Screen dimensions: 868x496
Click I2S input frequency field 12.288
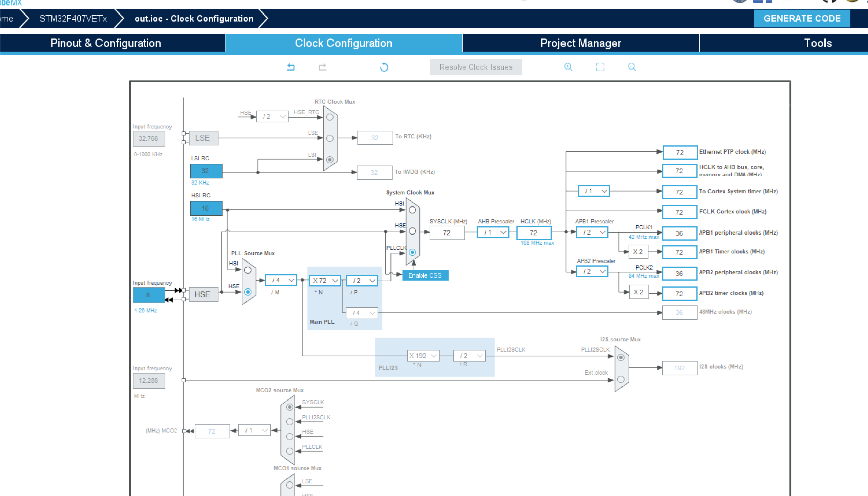pos(149,381)
